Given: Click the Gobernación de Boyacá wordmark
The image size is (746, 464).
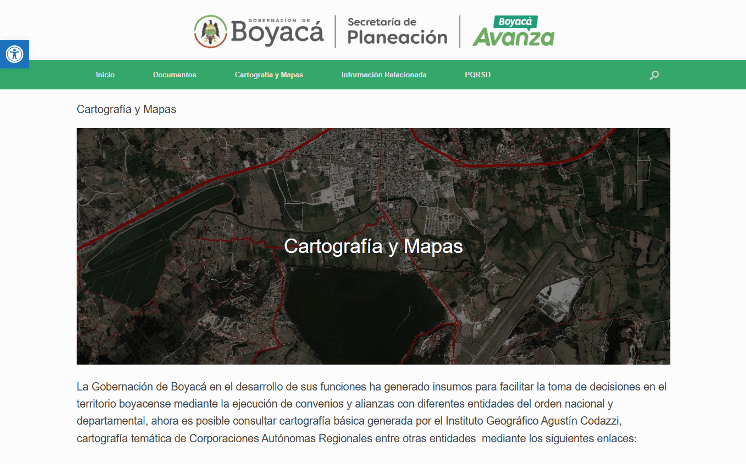Looking at the screenshot, I should click(277, 31).
